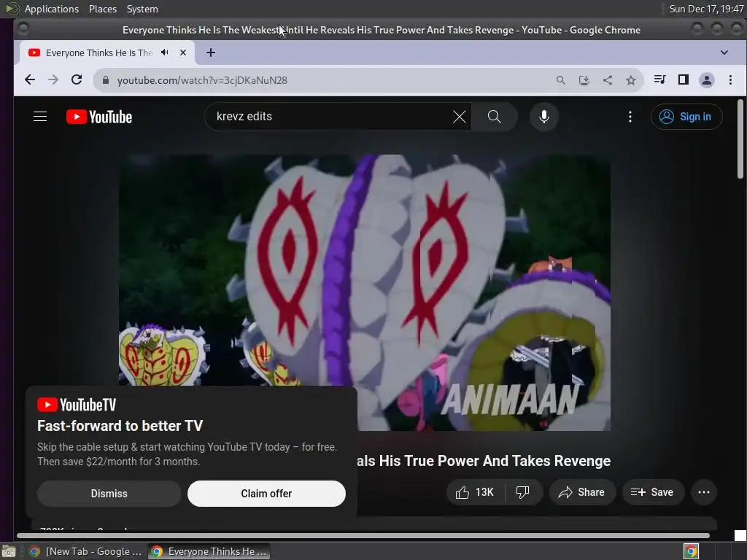Go to the YouTube home logo

pyautogui.click(x=99, y=117)
